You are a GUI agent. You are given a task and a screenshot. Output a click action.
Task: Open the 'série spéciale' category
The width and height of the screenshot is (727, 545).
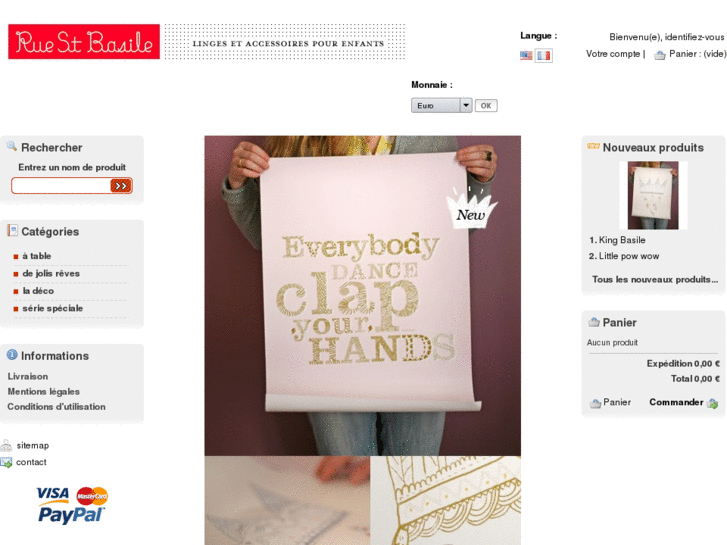point(52,308)
